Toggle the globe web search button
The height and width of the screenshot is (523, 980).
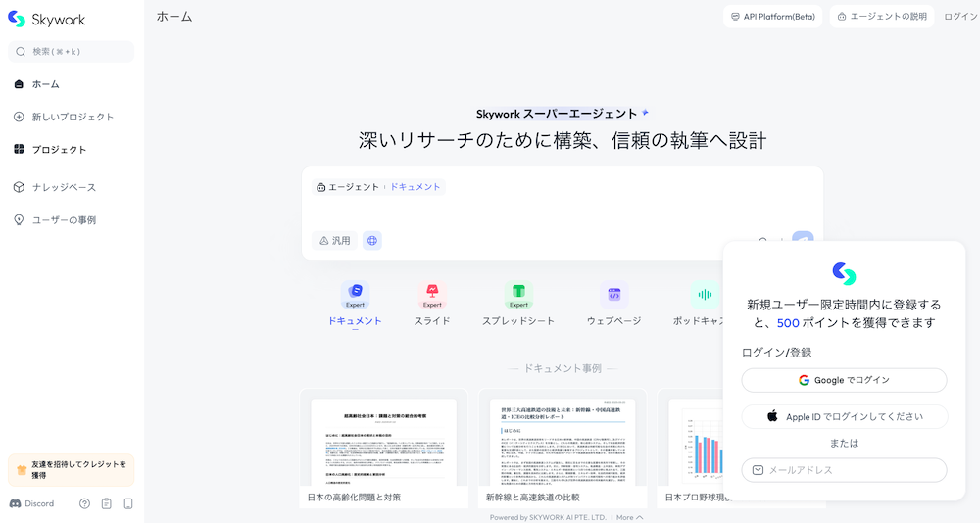coord(372,240)
